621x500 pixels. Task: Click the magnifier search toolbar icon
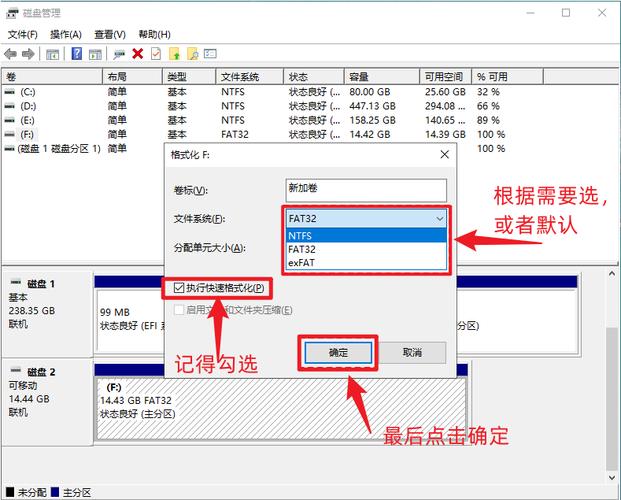click(192, 54)
